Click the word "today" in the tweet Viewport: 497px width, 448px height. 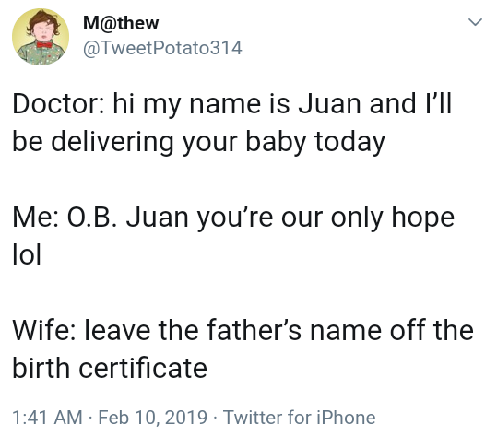pos(349,142)
